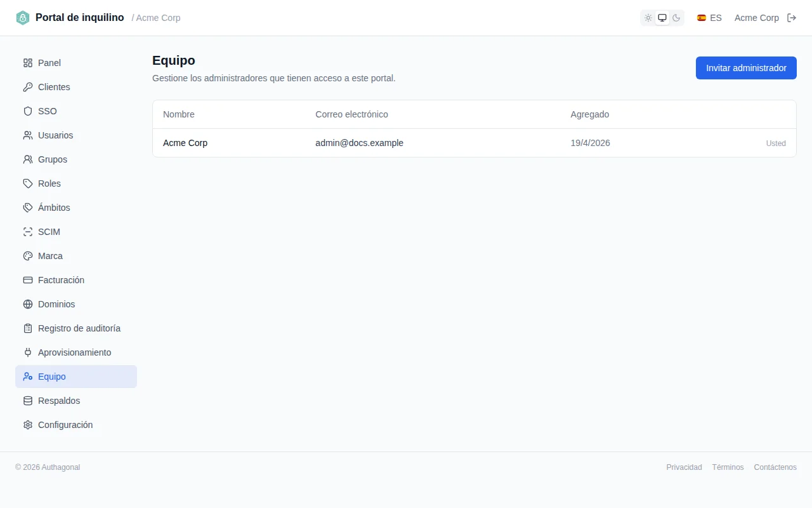
Task: Click the tag icon beside Roles
Action: [x=28, y=184]
